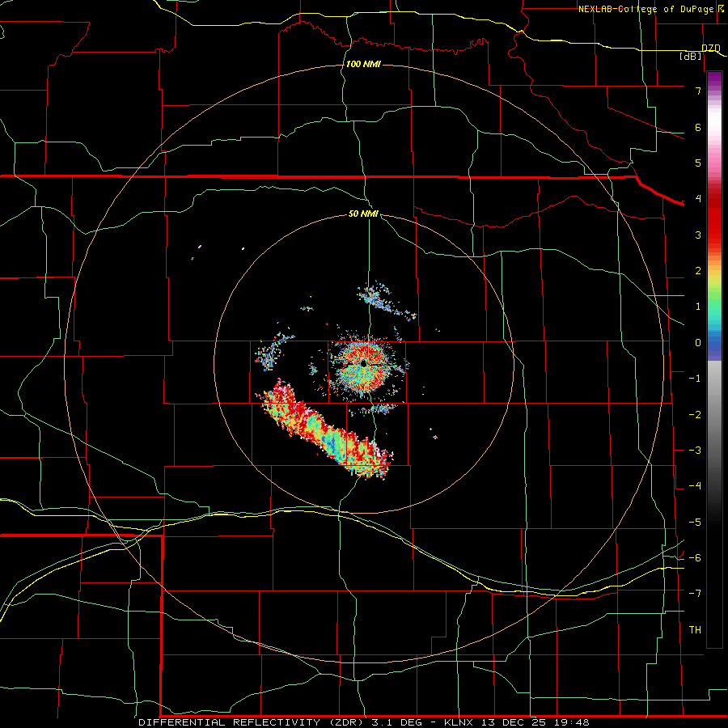Viewport: 728px width, 728px height.
Task: Click the -6 value on the dB scale
Action: coord(695,558)
